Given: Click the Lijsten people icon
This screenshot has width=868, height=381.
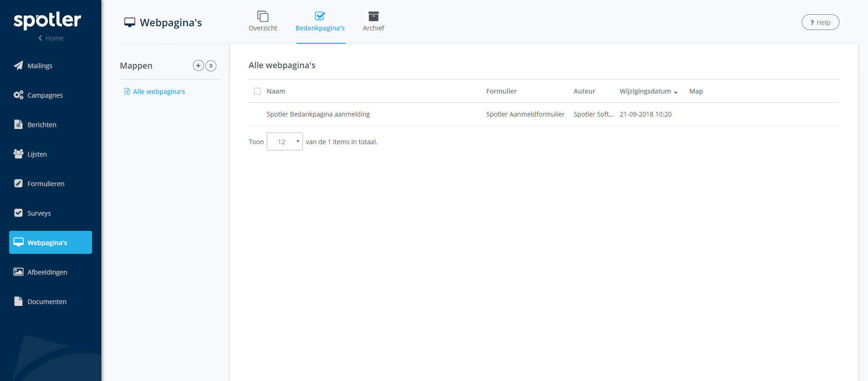Looking at the screenshot, I should point(18,154).
